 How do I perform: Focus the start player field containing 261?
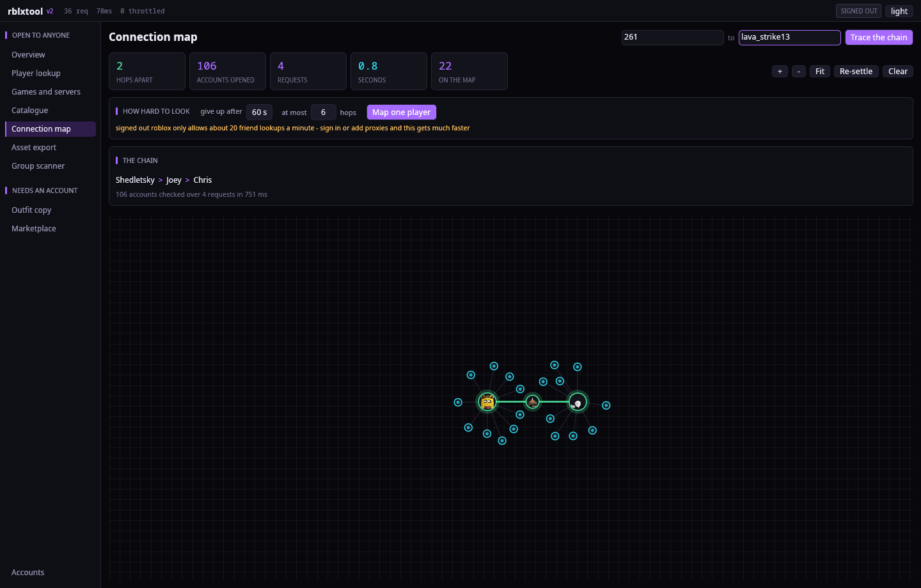pyautogui.click(x=672, y=37)
